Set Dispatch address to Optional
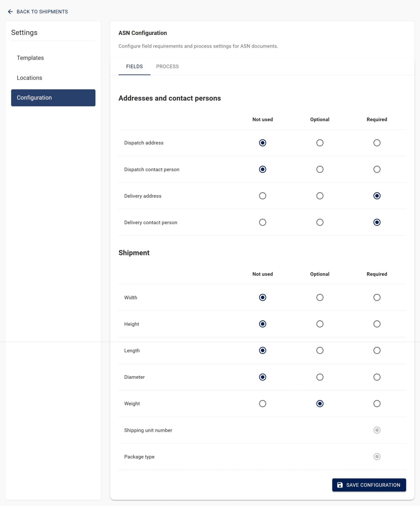The width and height of the screenshot is (420, 506). point(320,143)
